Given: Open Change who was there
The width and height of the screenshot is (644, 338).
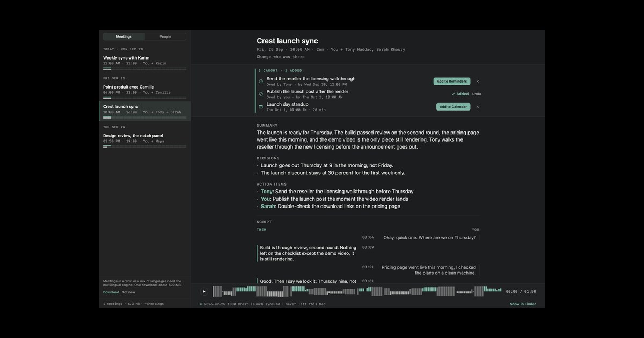Looking at the screenshot, I should pos(280,57).
